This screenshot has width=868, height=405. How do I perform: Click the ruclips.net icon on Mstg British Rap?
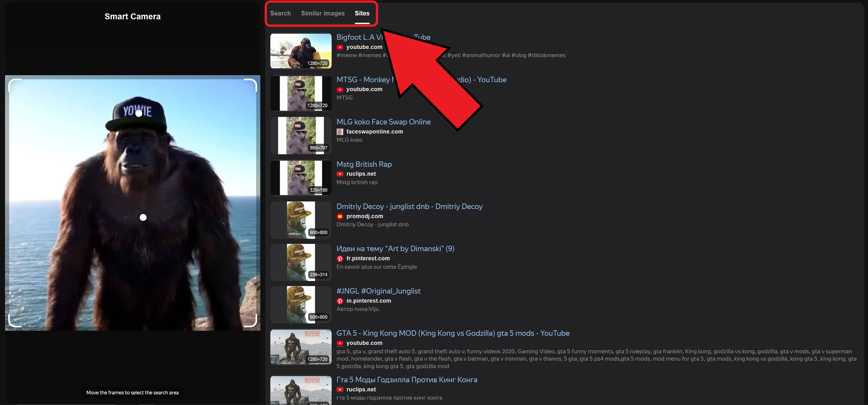(x=340, y=174)
